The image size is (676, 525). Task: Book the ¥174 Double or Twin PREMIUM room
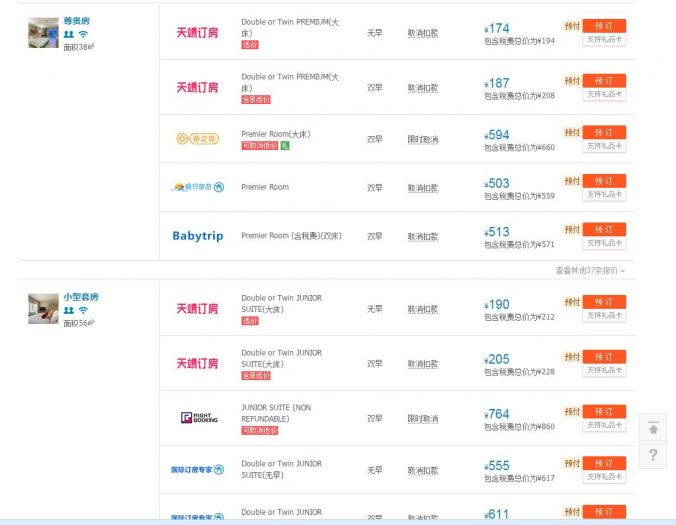coord(604,26)
